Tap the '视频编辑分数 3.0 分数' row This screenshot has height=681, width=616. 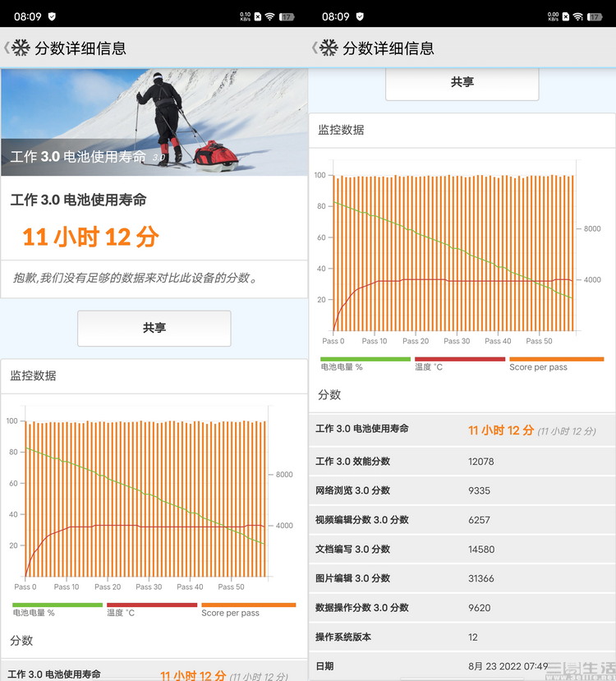pos(462,520)
